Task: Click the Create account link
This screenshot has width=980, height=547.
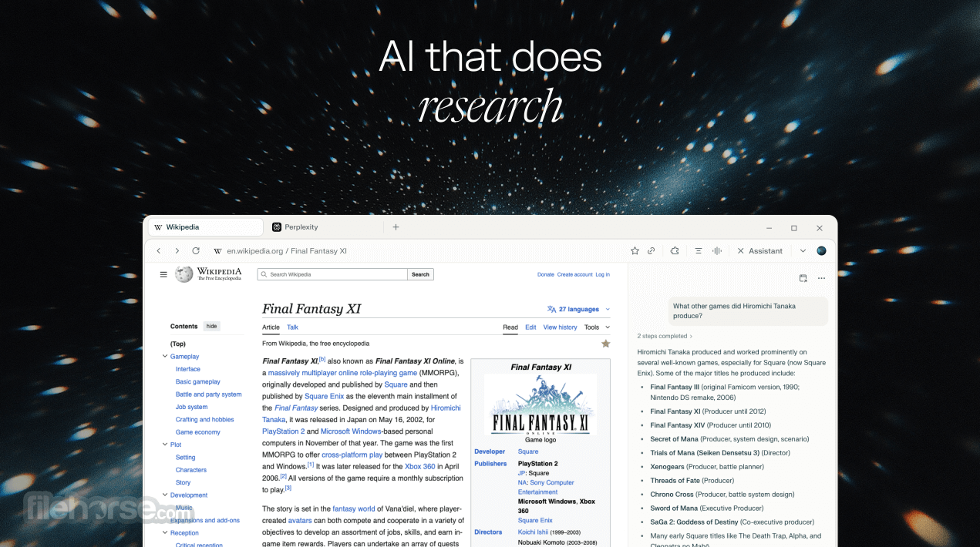Action: coord(575,274)
